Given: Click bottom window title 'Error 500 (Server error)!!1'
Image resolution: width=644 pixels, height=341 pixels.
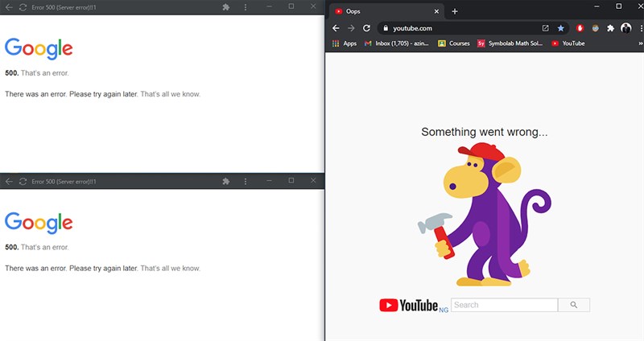Looking at the screenshot, I should pyautogui.click(x=64, y=182).
